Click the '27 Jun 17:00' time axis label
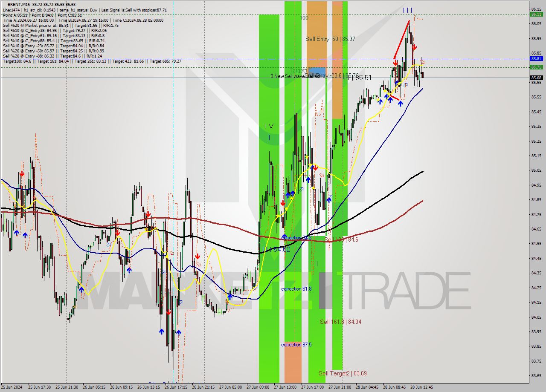Viewport: 546px width, 392px height. pos(312,387)
